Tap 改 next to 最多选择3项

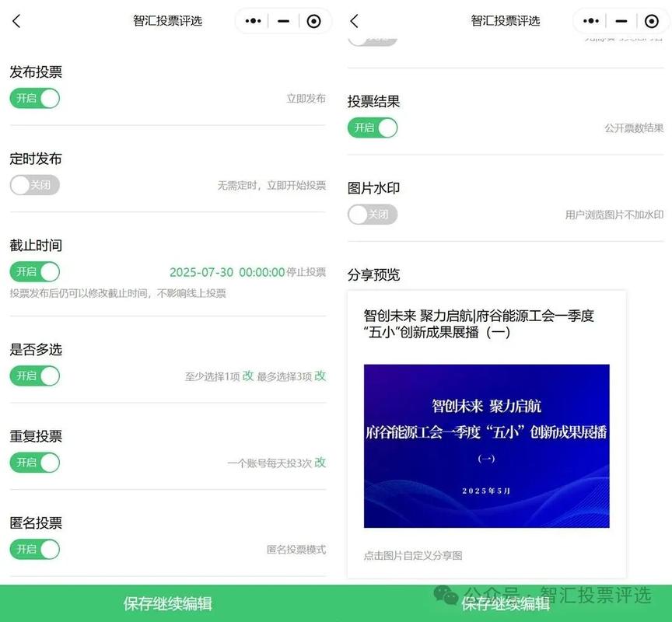click(x=321, y=376)
